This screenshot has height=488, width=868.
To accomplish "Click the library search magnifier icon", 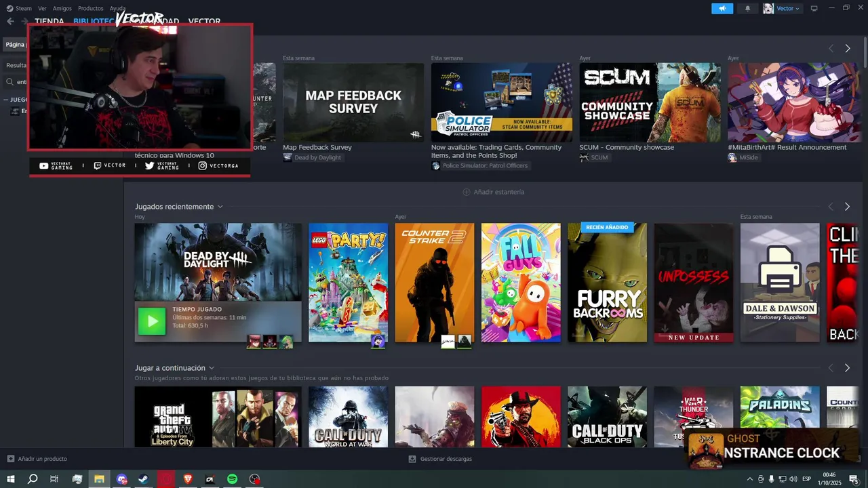I will 10,82.
